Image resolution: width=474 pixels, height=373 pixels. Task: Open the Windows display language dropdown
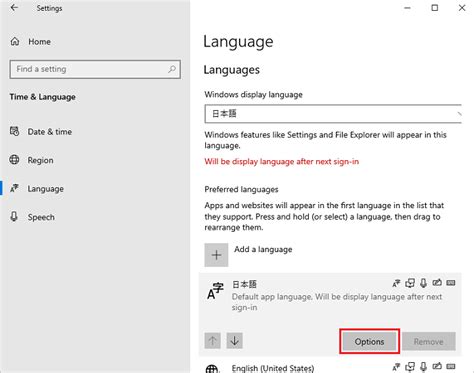333,114
